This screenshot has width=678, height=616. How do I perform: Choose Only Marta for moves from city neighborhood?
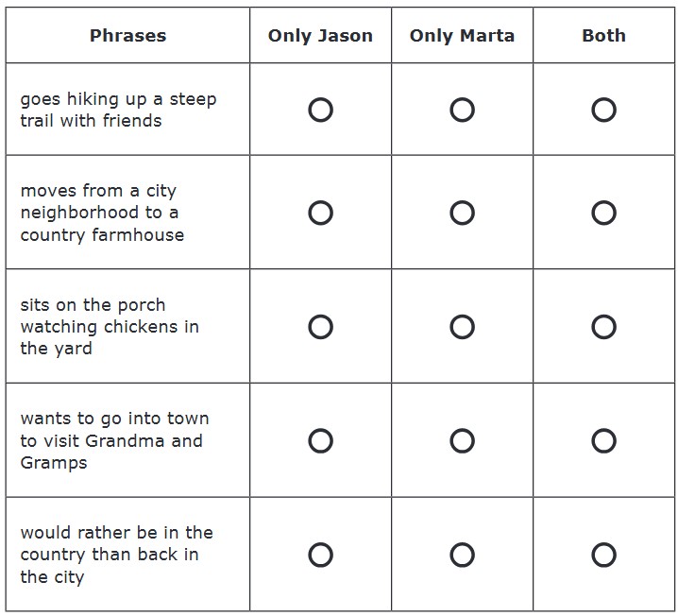462,213
